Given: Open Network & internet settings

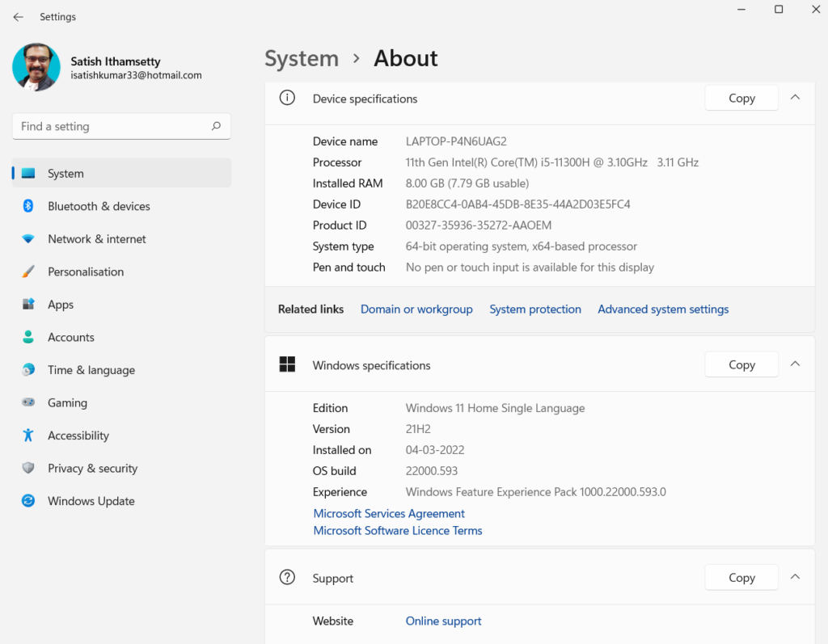Looking at the screenshot, I should pos(121,238).
